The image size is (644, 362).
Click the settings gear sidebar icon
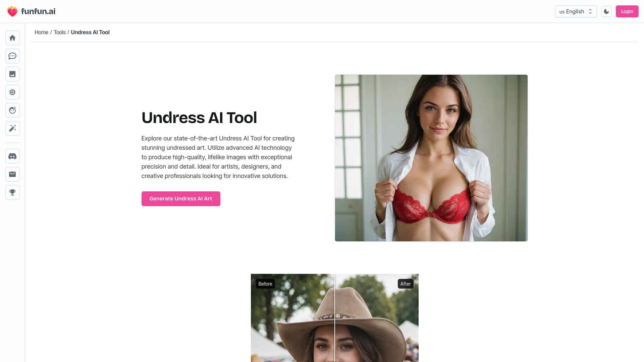click(12, 92)
